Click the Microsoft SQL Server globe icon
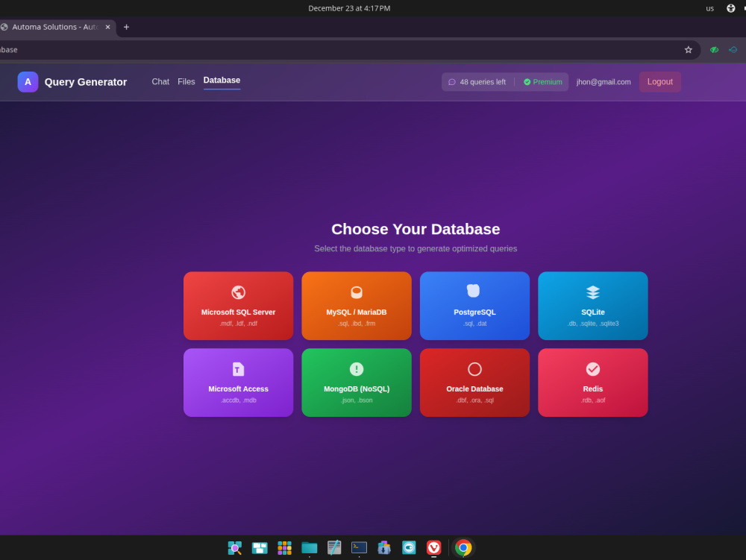This screenshot has width=746, height=560. click(x=239, y=292)
